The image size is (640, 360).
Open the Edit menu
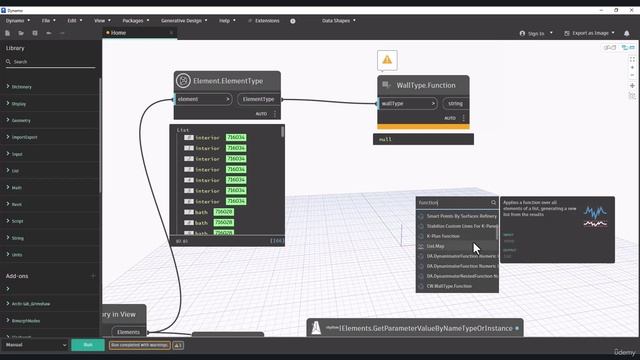75,20
